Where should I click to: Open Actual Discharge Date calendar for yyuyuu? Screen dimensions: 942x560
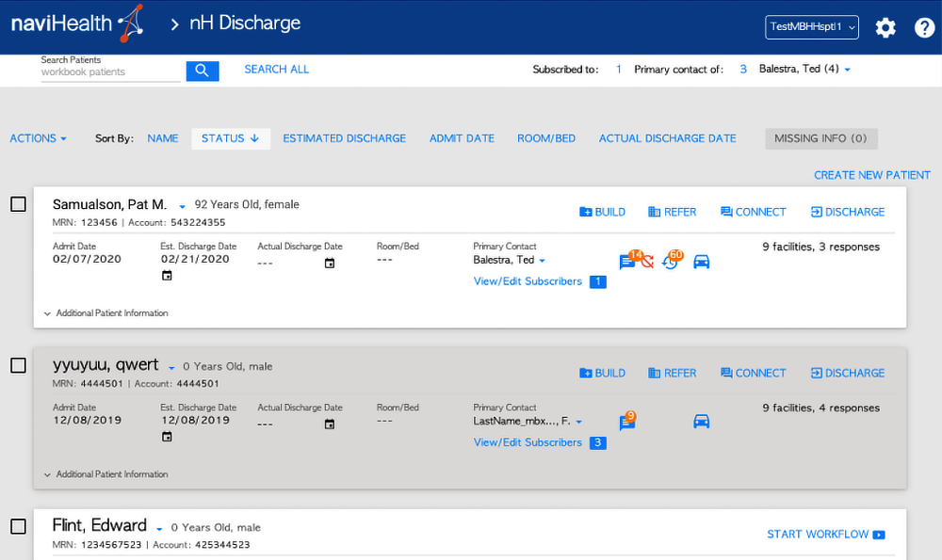pyautogui.click(x=329, y=424)
